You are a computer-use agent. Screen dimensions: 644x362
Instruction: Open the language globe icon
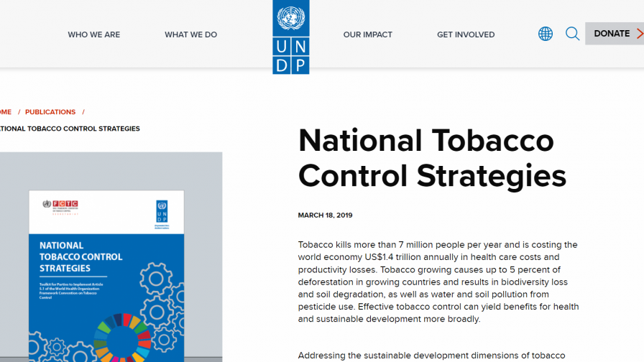(546, 34)
